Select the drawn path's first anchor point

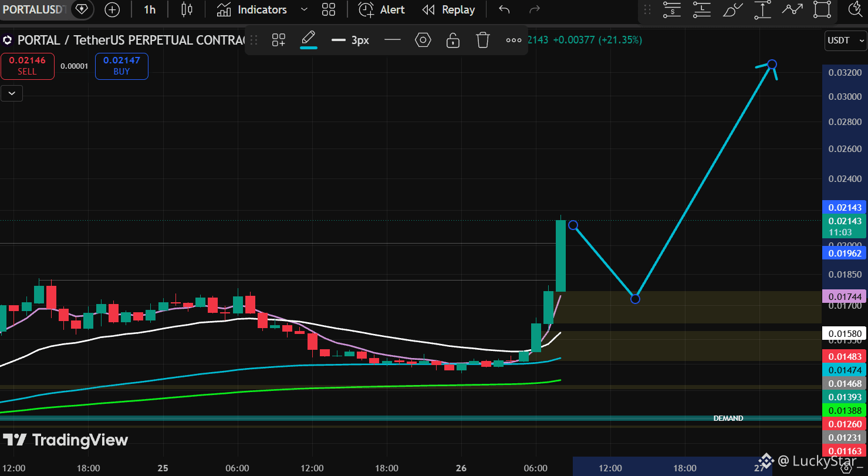point(573,225)
